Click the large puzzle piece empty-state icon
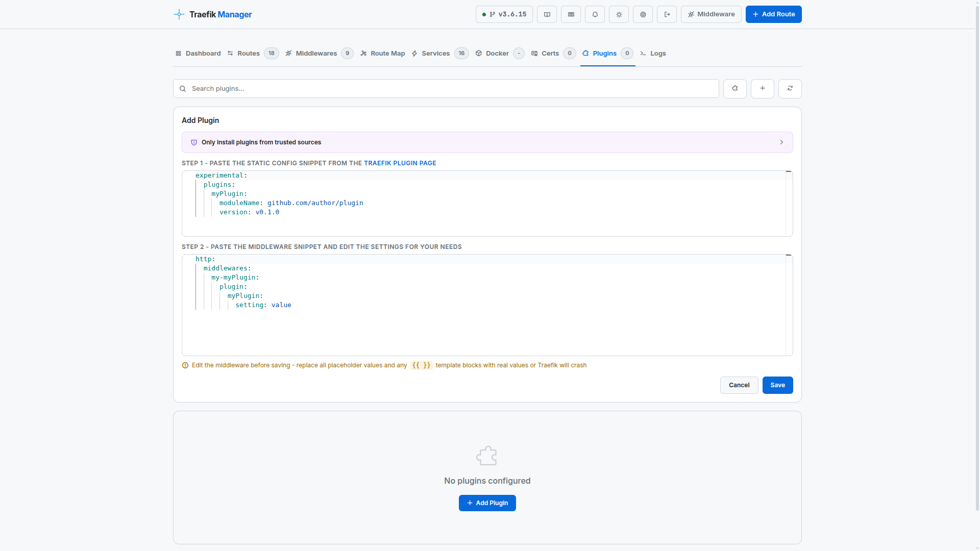980x551 pixels. coord(487,456)
